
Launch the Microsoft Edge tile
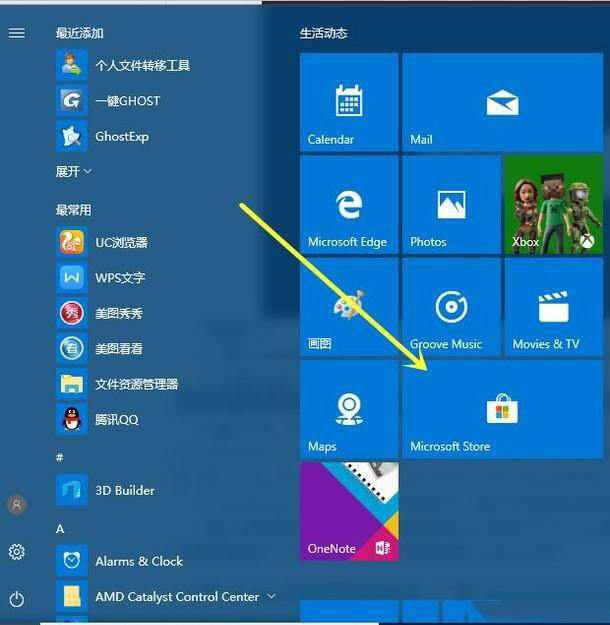click(349, 205)
